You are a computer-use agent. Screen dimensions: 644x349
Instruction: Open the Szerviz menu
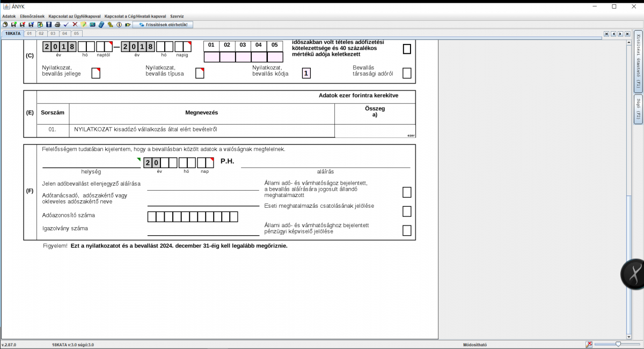[x=177, y=16]
